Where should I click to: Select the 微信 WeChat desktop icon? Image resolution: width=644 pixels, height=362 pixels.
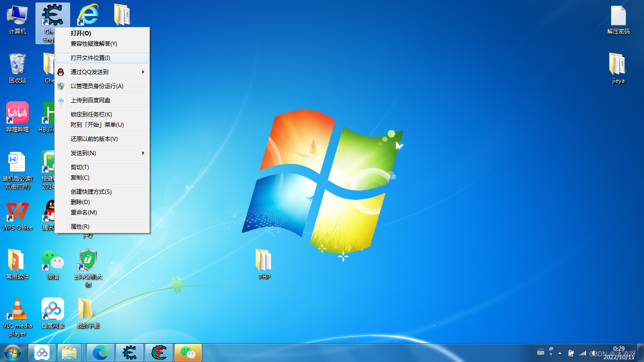53,264
